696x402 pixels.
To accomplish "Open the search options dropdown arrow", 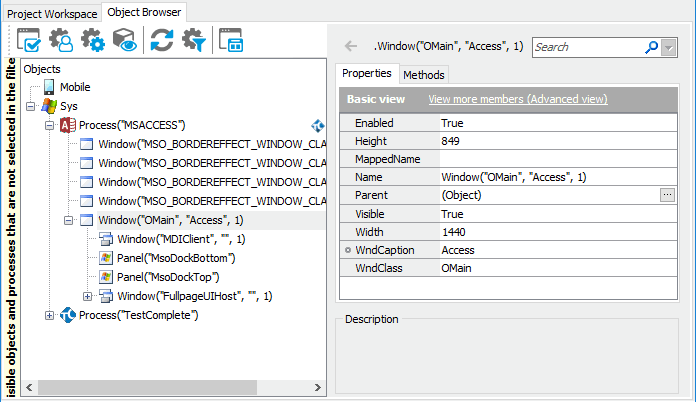I will pos(669,47).
